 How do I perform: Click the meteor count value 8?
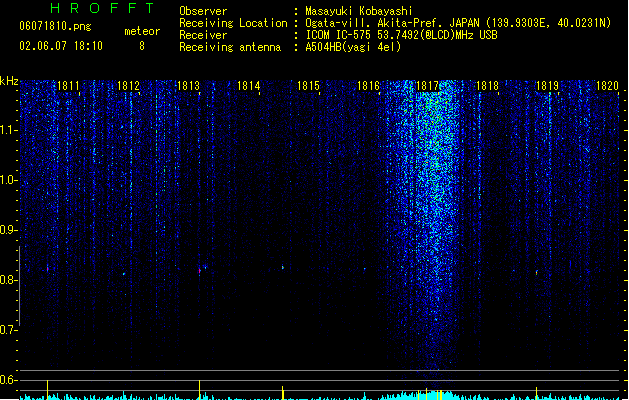[142, 46]
